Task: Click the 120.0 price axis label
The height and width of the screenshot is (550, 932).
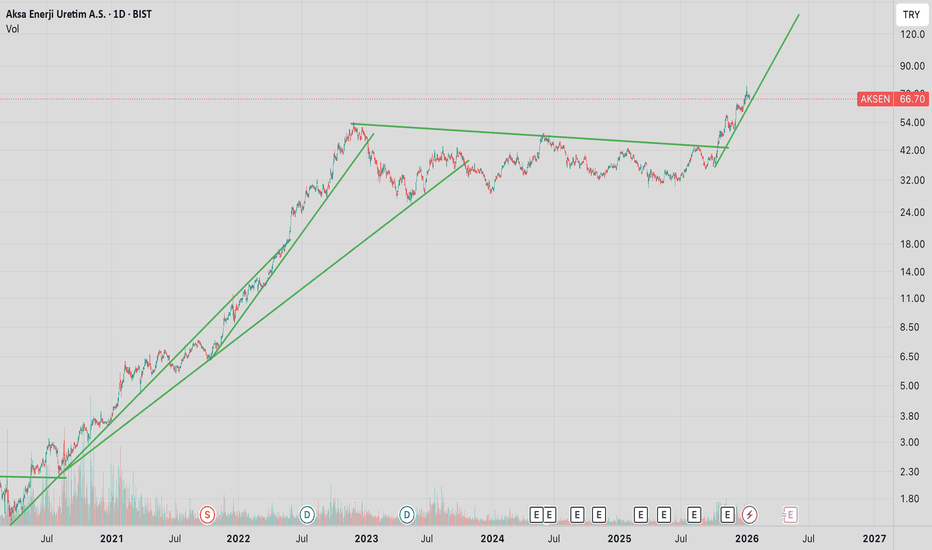Action: click(912, 34)
